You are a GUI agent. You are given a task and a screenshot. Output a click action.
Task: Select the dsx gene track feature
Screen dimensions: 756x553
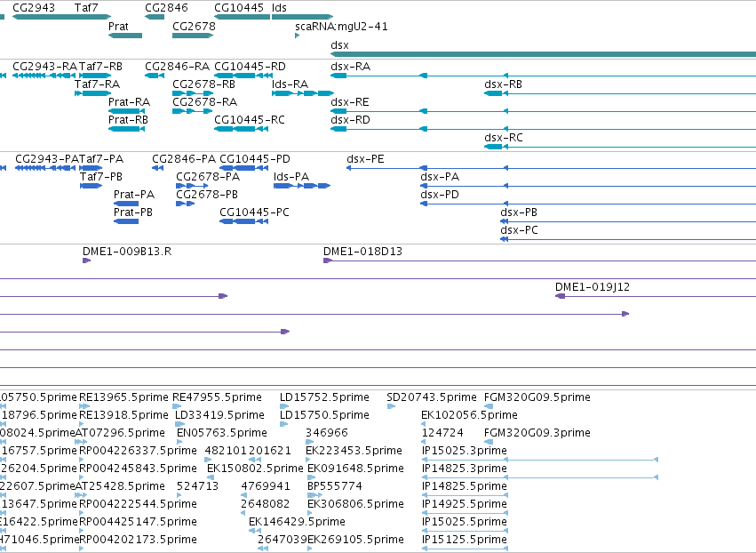(x=544, y=54)
